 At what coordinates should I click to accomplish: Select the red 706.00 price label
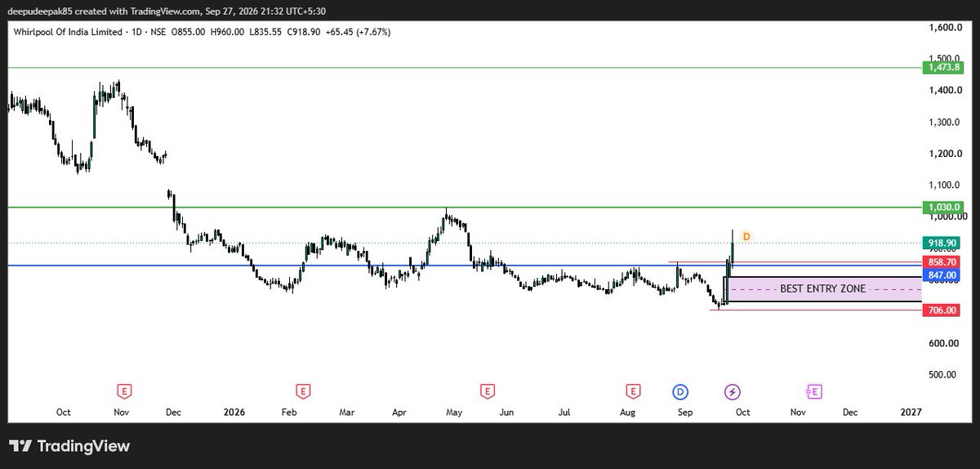[x=941, y=310]
